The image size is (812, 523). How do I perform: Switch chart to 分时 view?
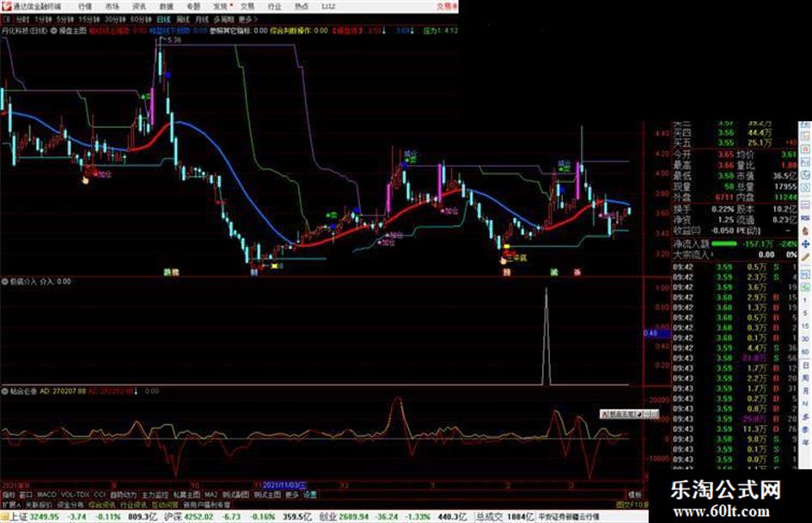click(21, 20)
